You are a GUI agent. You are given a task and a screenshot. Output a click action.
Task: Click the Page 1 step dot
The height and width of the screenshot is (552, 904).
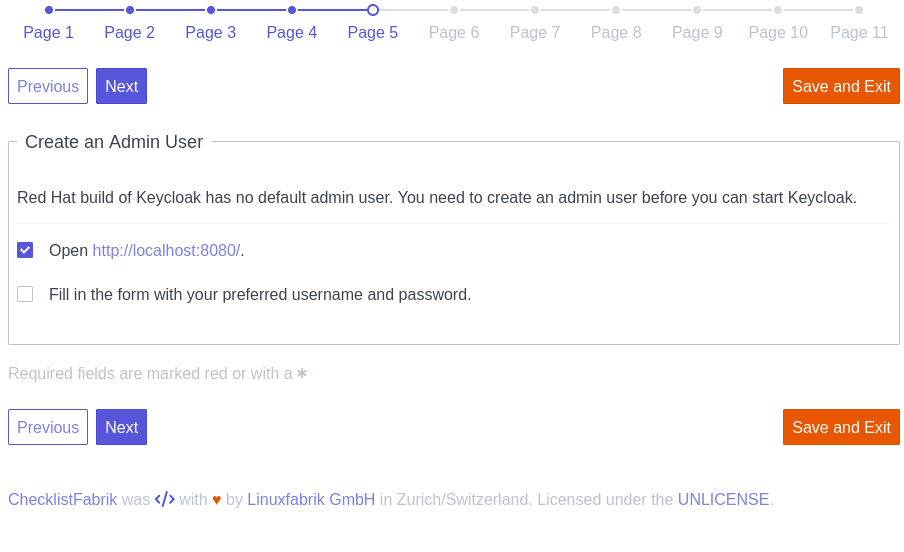pos(49,10)
